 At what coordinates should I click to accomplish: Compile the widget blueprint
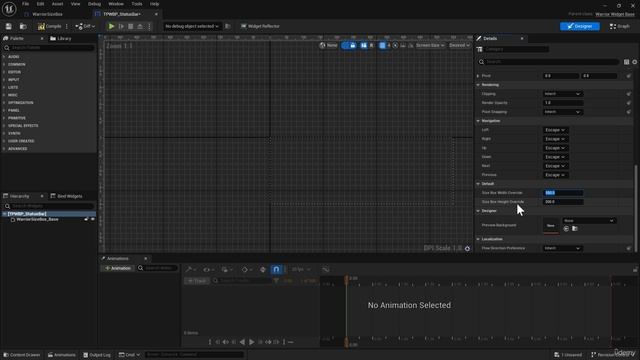(x=49, y=26)
